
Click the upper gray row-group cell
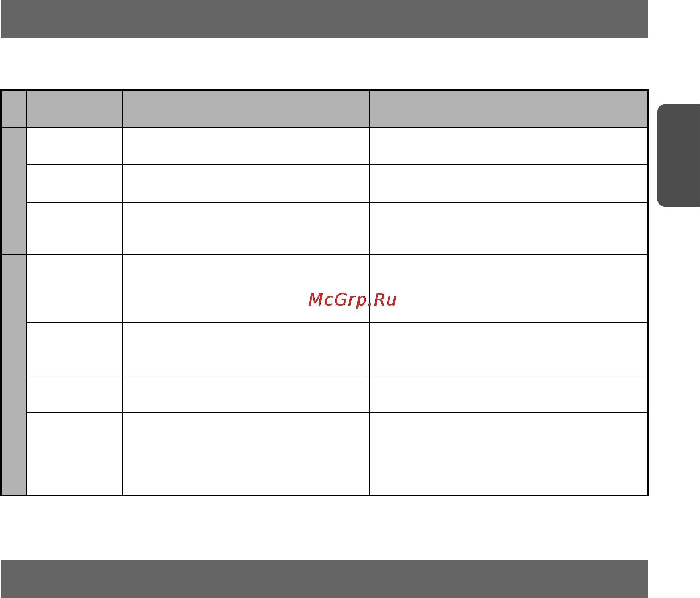coord(13,191)
